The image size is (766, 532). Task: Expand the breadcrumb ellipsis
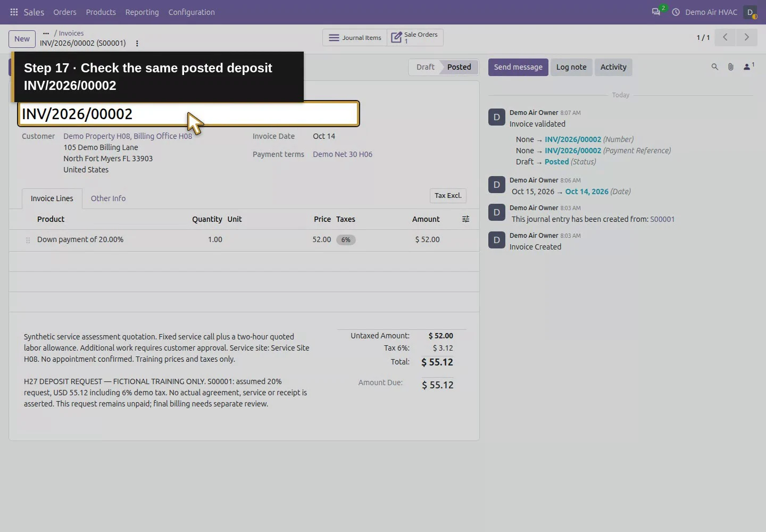[x=46, y=33]
